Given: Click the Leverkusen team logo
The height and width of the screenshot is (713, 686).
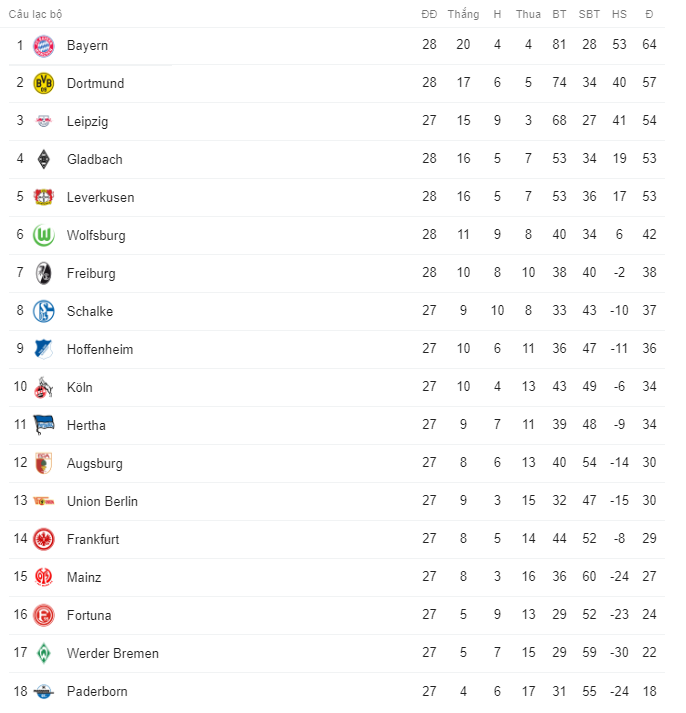Looking at the screenshot, I should (43, 197).
